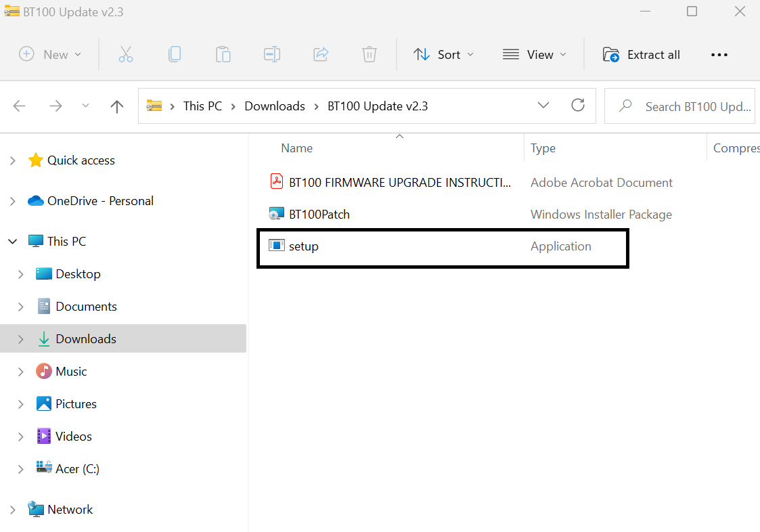Screen dimensions: 760x532
Task: Click the Refresh icon beside address bar
Action: coord(578,106)
